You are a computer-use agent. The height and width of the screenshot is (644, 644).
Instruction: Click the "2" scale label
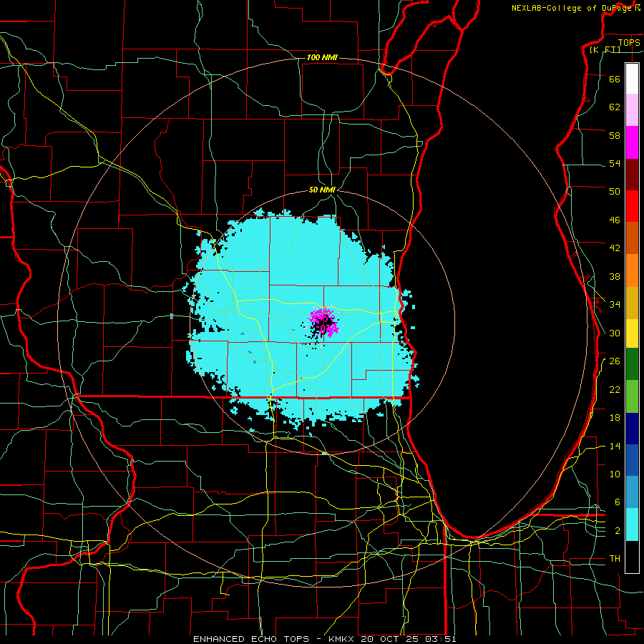(x=617, y=531)
